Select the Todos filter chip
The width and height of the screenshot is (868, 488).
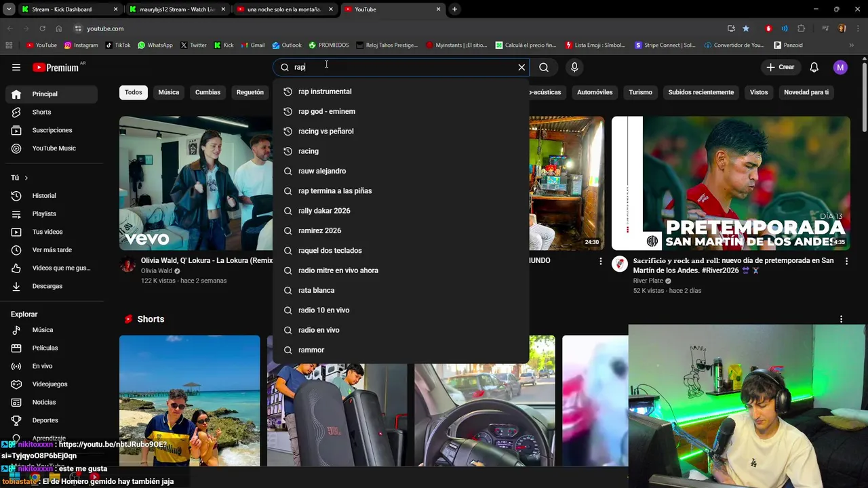coord(134,92)
